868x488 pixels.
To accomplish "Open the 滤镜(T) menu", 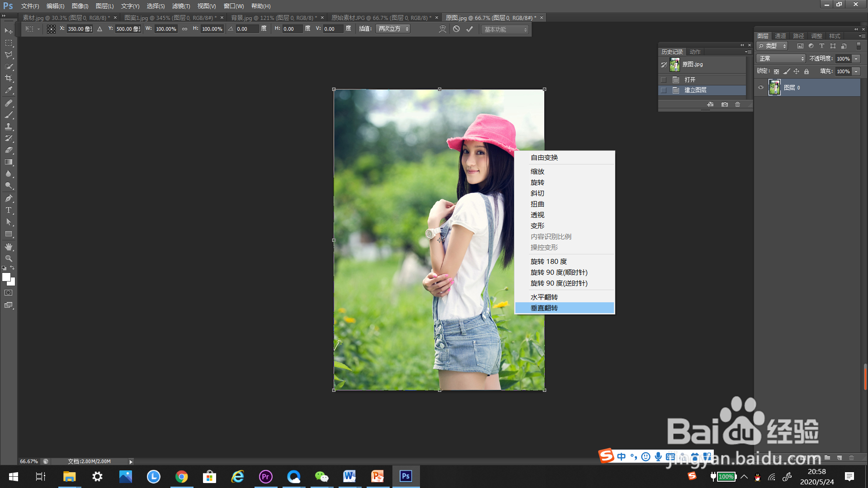I will tap(181, 6).
